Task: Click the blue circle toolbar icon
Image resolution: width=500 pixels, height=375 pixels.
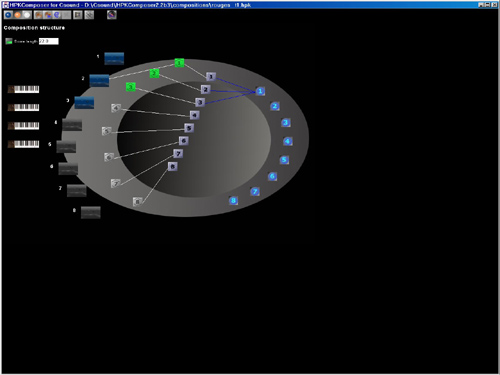Action: (8, 15)
